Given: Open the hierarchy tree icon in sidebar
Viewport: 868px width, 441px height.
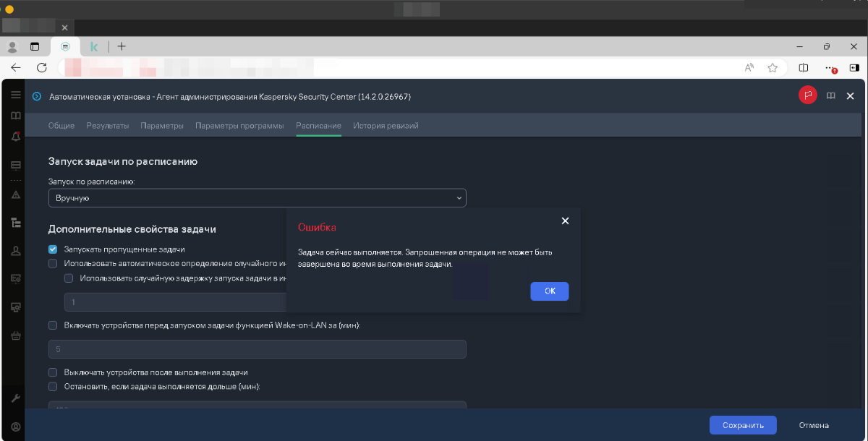Looking at the screenshot, I should pyautogui.click(x=15, y=223).
